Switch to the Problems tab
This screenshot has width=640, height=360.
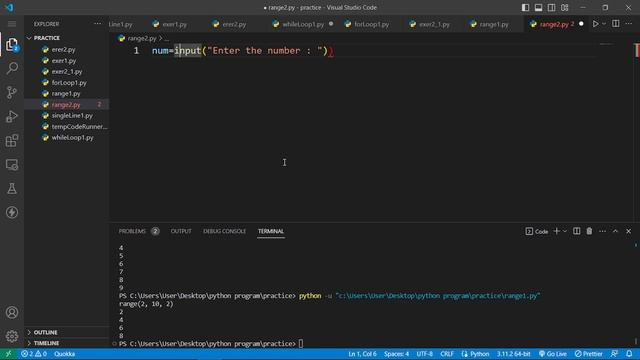(x=132, y=231)
